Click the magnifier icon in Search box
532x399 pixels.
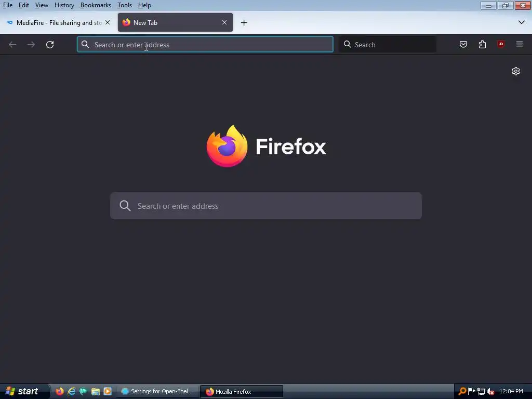pos(347,45)
